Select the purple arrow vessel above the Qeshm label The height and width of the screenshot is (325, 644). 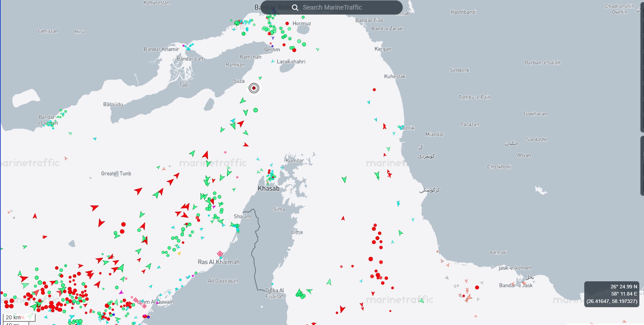pos(273,38)
